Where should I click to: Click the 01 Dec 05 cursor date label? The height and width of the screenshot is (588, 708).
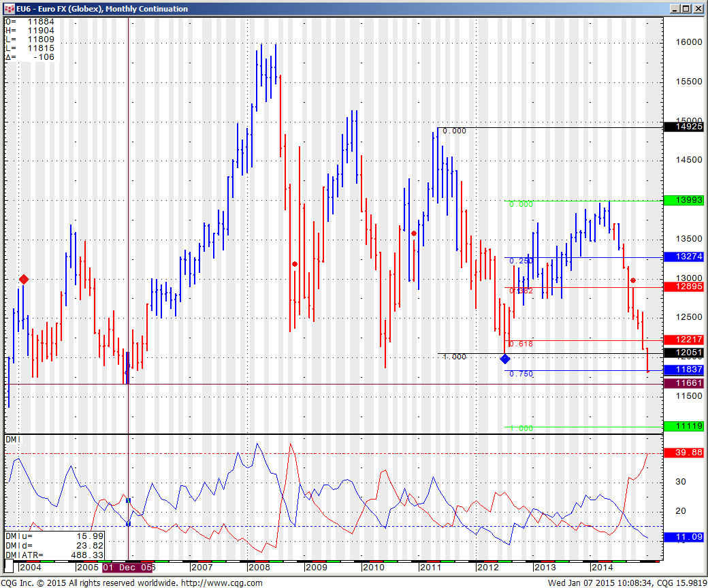click(x=129, y=567)
